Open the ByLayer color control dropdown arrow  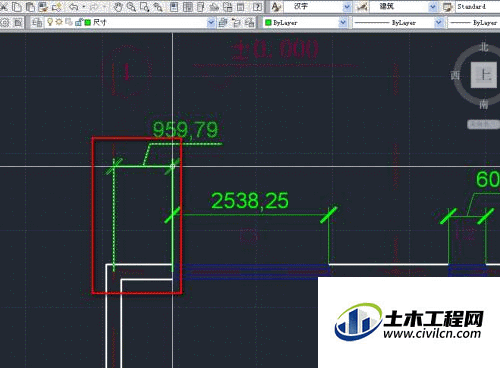(343, 22)
